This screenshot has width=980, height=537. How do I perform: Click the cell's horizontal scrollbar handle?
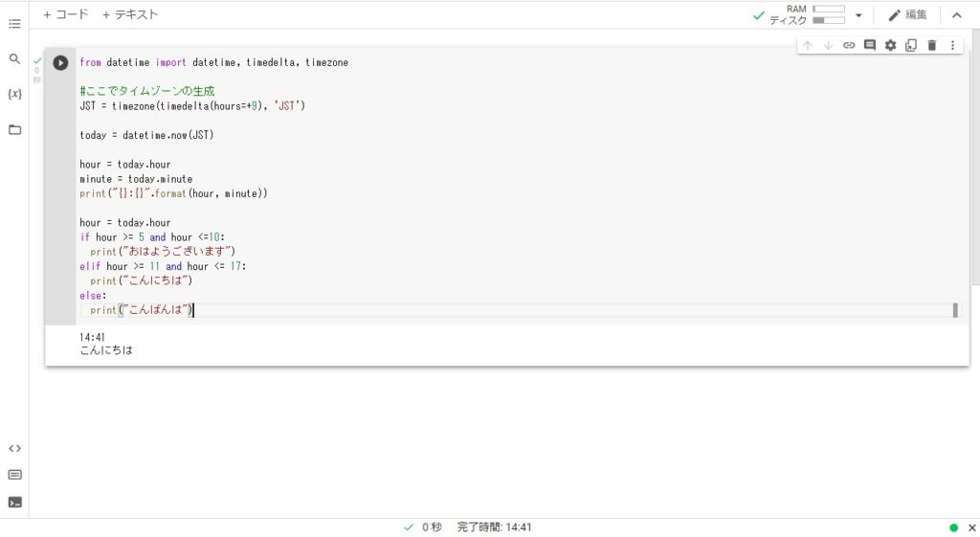(955, 310)
